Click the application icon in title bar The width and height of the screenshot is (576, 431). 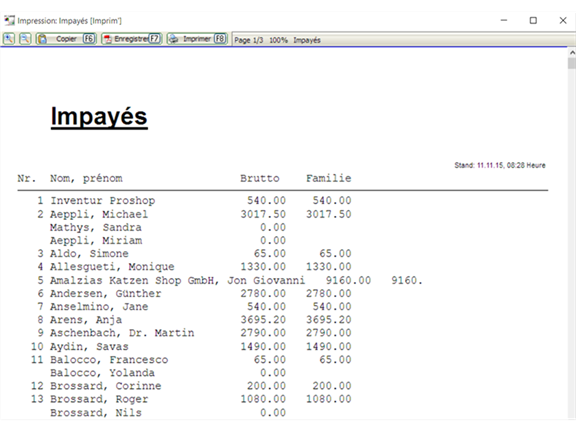pyautogui.click(x=9, y=21)
